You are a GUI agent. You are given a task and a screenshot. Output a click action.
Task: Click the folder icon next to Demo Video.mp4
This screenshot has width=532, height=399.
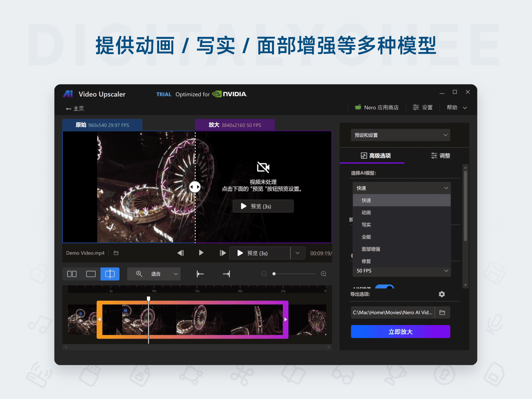click(x=116, y=253)
